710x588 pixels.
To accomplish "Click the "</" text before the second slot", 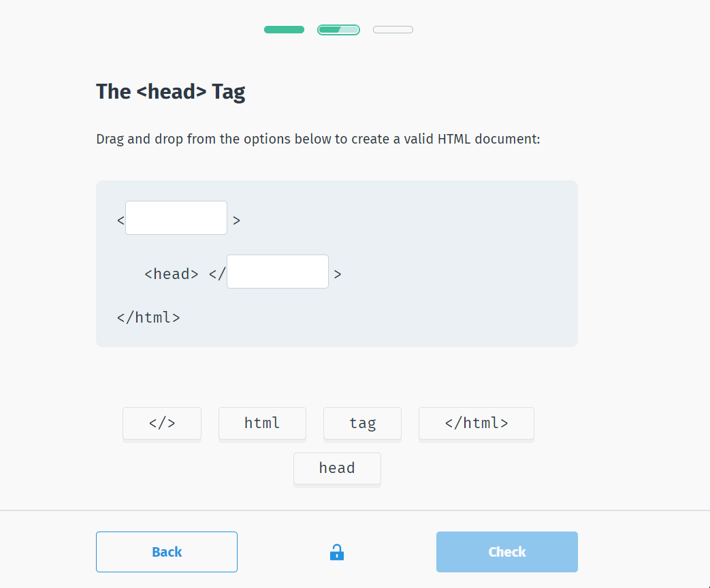I will pyautogui.click(x=217, y=274).
